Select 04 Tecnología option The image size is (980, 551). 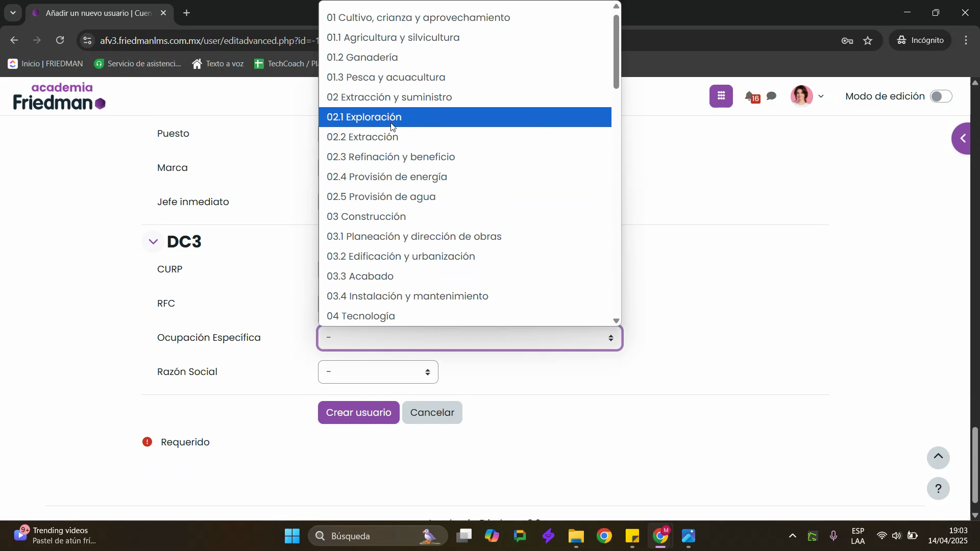pos(361,316)
